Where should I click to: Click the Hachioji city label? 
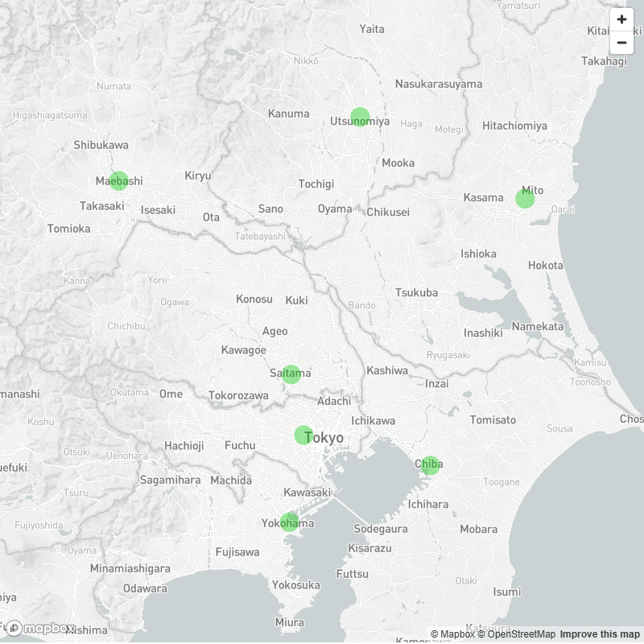point(184,446)
